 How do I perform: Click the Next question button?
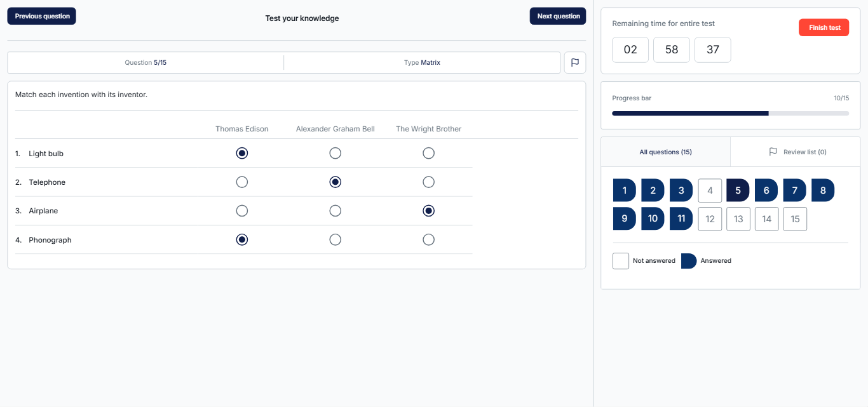pos(558,17)
